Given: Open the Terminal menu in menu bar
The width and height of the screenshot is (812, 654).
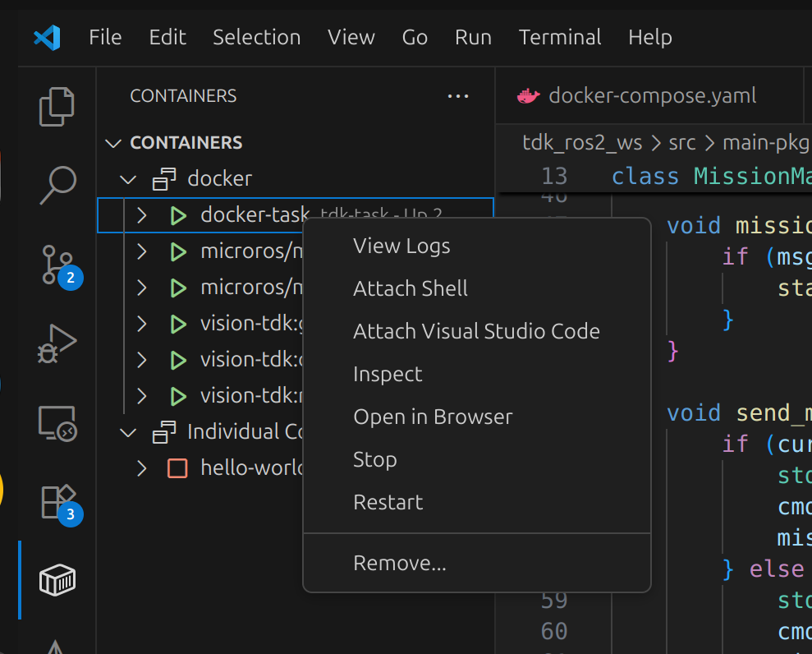Looking at the screenshot, I should click(560, 37).
